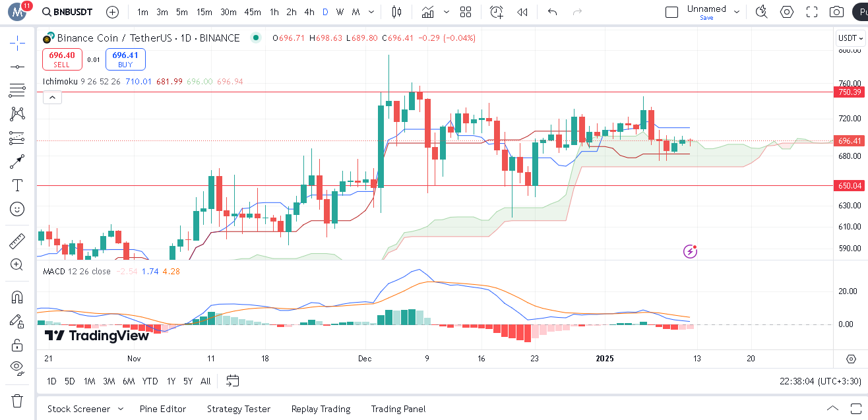
Task: Expand the Stock Screener dropdown
Action: [121, 409]
